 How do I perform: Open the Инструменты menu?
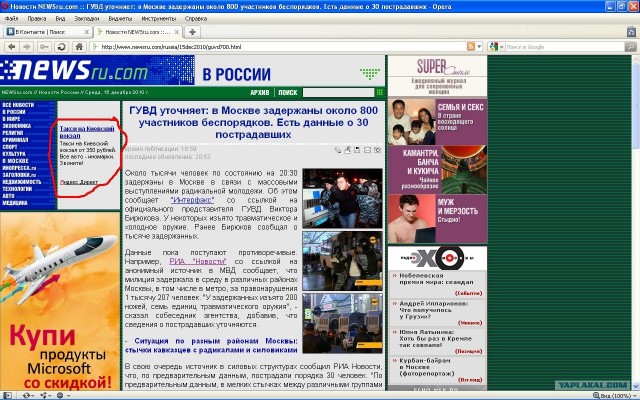coord(159,18)
